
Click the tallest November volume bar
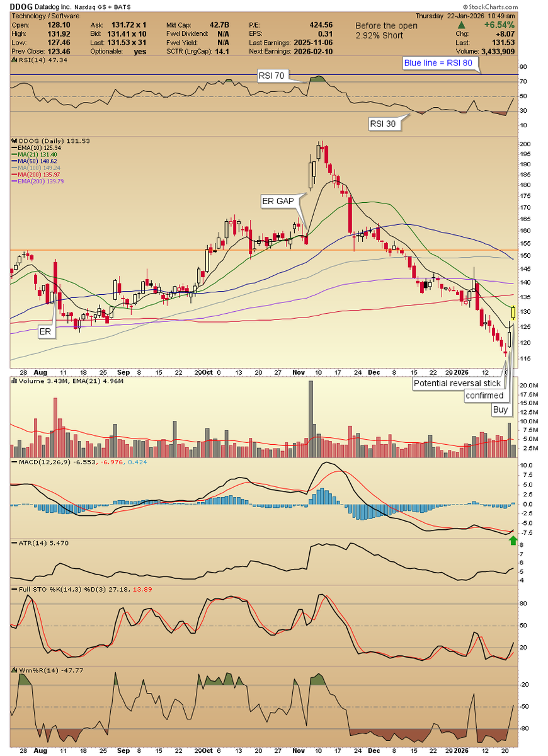[311, 419]
